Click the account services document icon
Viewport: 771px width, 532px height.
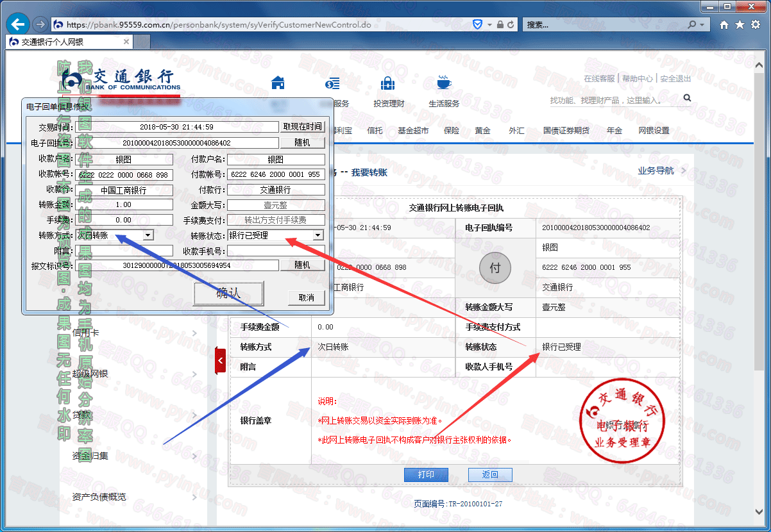coord(332,83)
